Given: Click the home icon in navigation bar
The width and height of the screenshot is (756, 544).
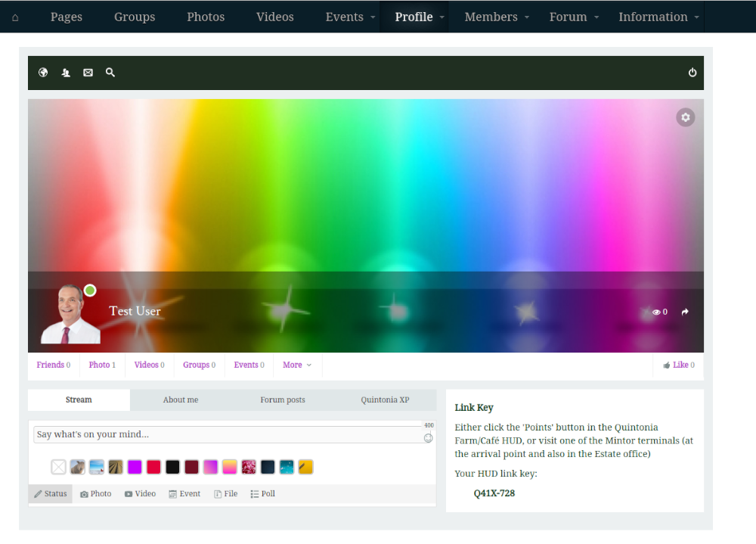Looking at the screenshot, I should coord(15,17).
